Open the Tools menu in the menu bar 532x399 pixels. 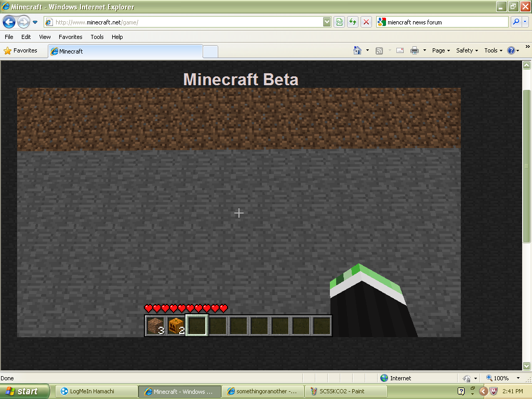(97, 37)
